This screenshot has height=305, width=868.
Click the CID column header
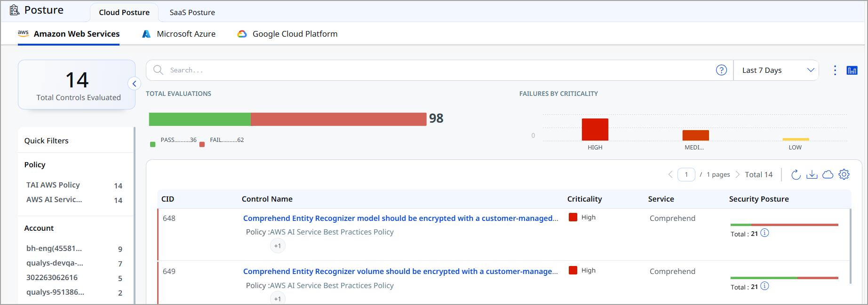tap(168, 199)
